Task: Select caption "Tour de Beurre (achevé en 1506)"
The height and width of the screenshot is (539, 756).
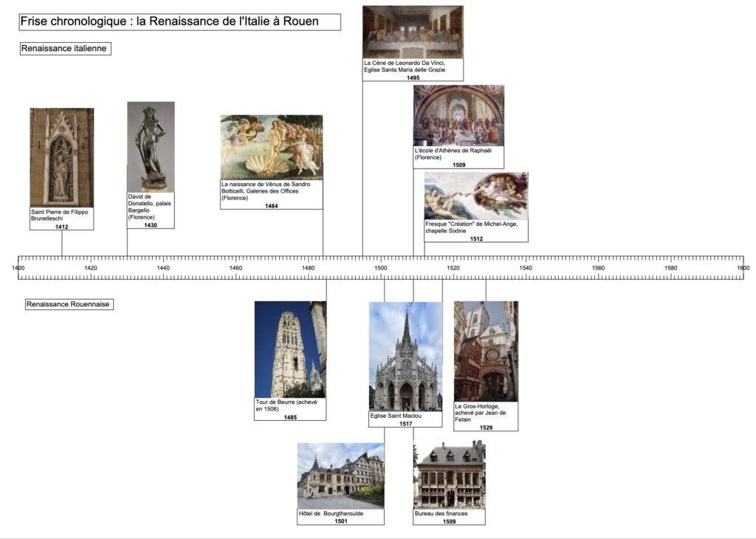Action: 286,405
